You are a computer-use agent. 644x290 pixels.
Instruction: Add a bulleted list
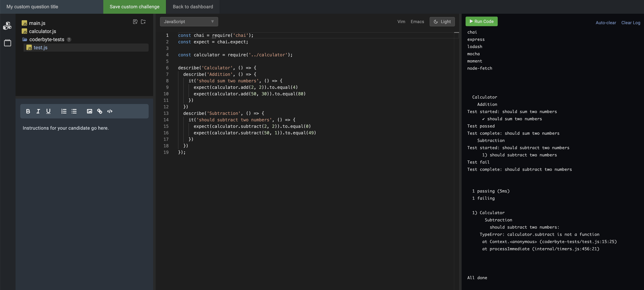(74, 111)
